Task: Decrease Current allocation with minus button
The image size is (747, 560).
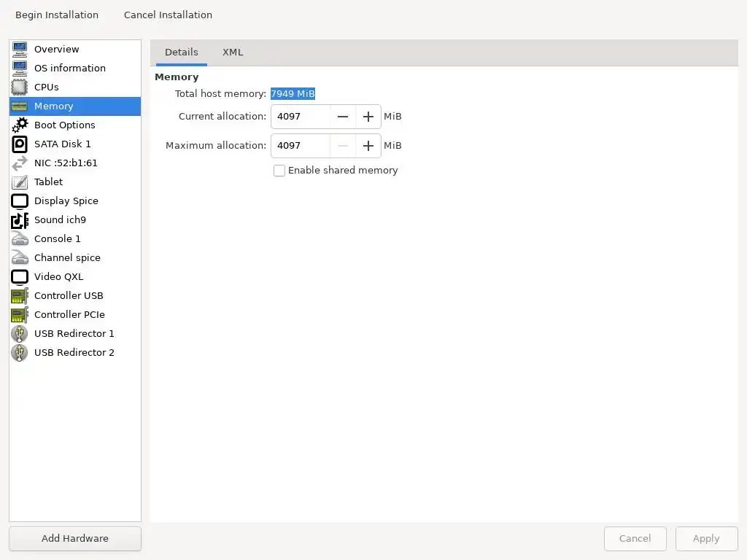Action: (x=343, y=117)
